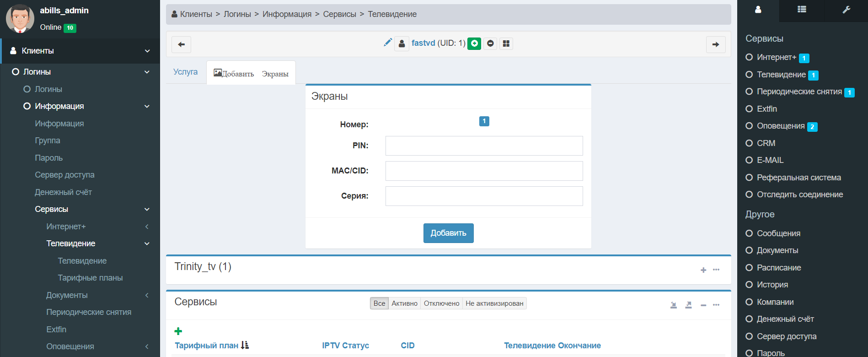
Task: Click the blue Добавить button
Action: (x=448, y=233)
